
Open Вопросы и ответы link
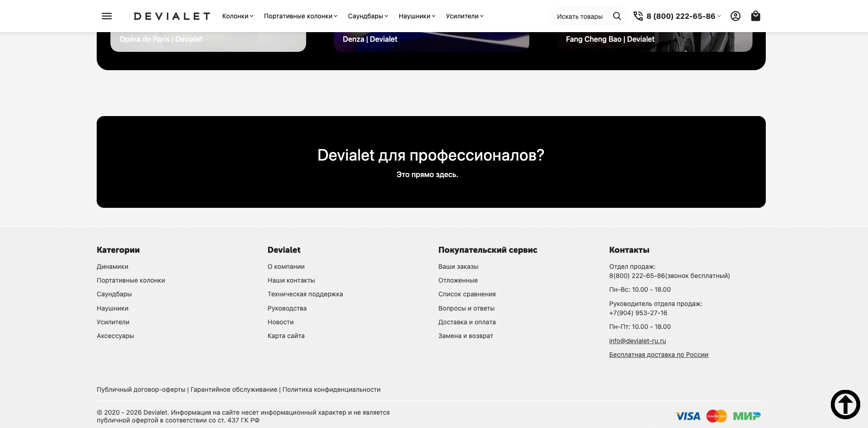pos(467,308)
